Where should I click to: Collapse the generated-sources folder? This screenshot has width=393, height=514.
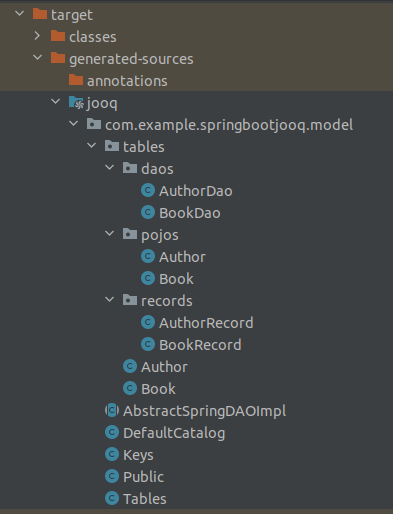pos(38,58)
